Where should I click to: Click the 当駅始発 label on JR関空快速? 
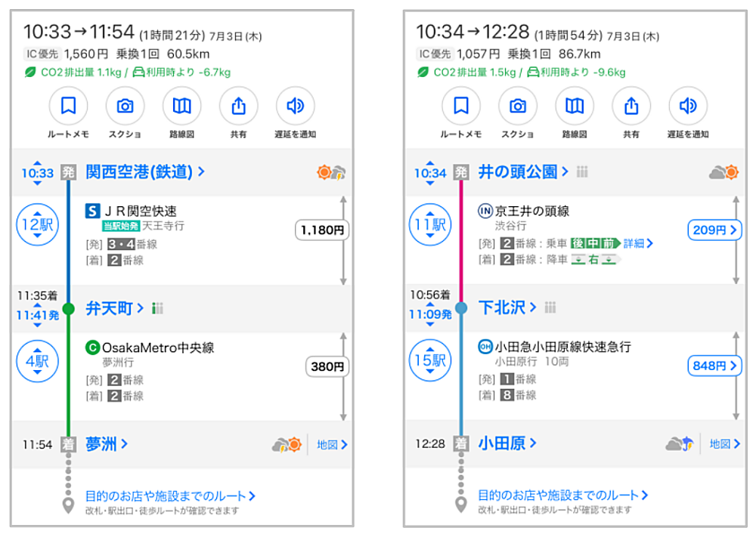120,226
